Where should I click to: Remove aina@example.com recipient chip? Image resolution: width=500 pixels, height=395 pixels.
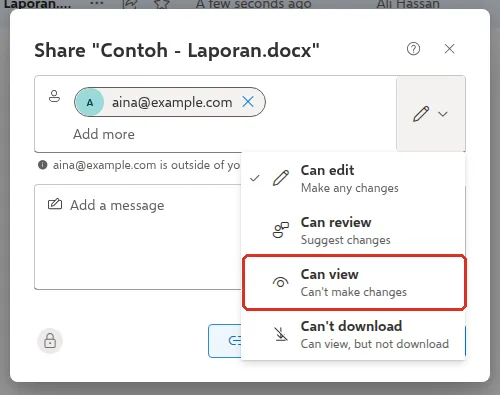248,102
